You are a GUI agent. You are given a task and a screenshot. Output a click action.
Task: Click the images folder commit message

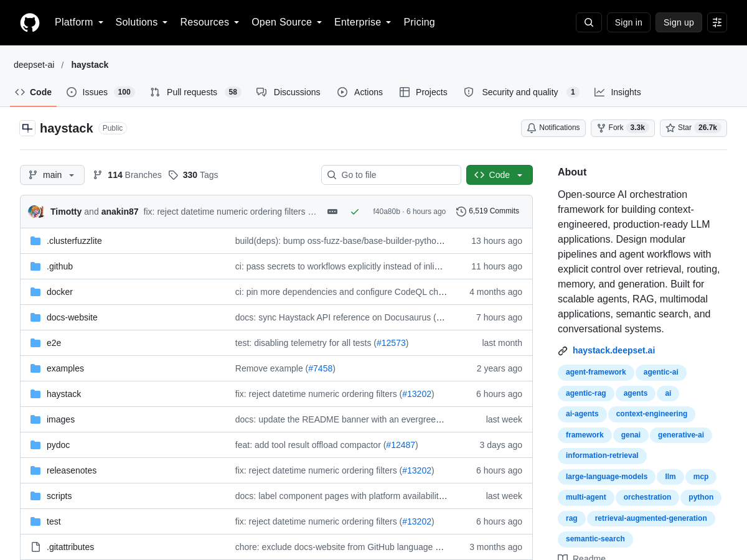point(340,419)
